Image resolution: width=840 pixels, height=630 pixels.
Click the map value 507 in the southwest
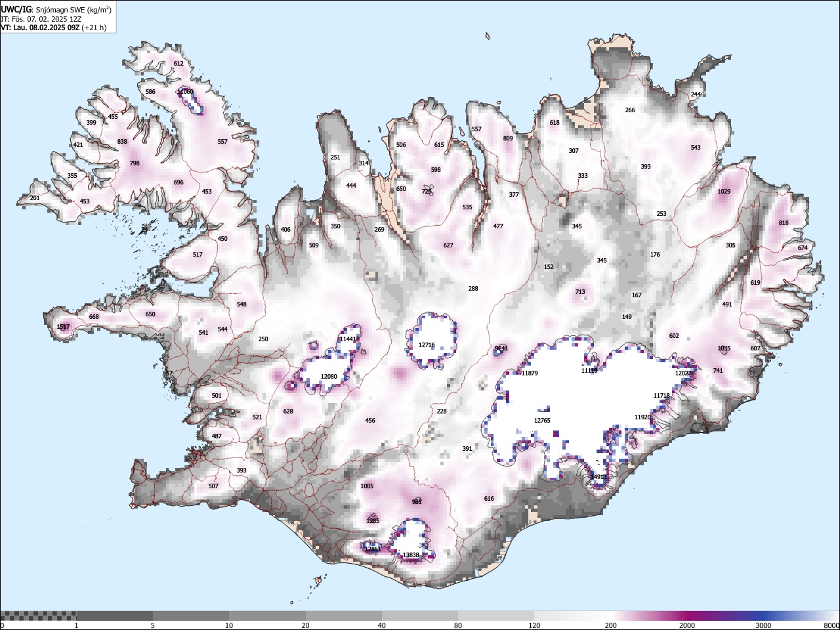click(213, 486)
